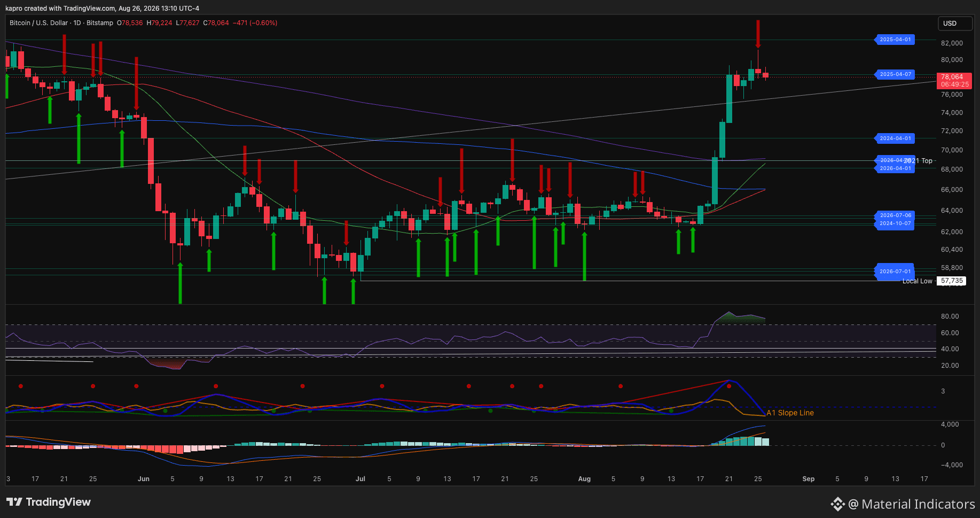The width and height of the screenshot is (980, 518).
Task: Click the Material Indicators watermark text
Action: click(912, 504)
